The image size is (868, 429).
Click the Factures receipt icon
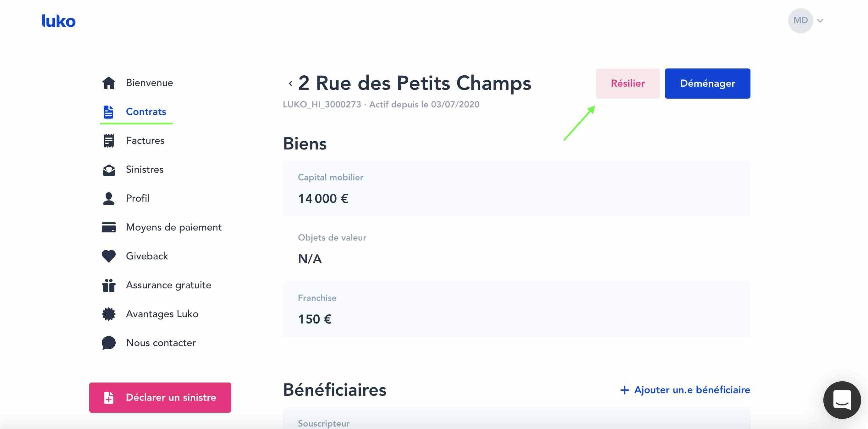pos(108,141)
